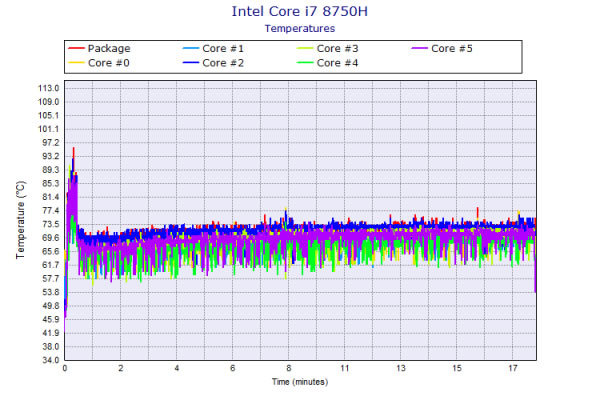600x400 pixels.
Task: Click the 53.8 y-axis value
Action: (x=51, y=292)
